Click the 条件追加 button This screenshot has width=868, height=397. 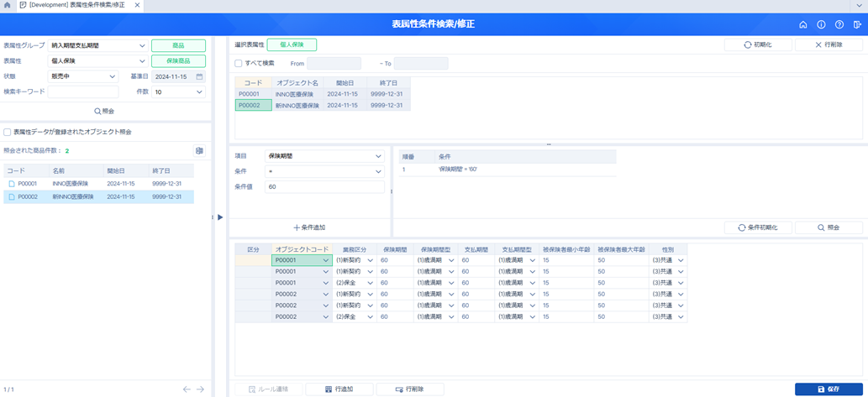point(309,227)
